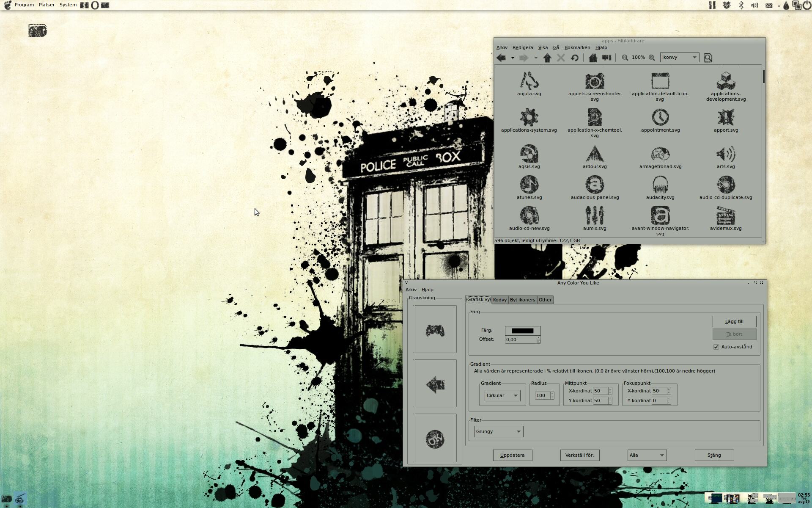Click the Back arrow in file browser toolbar
The image size is (812, 508).
tap(501, 58)
